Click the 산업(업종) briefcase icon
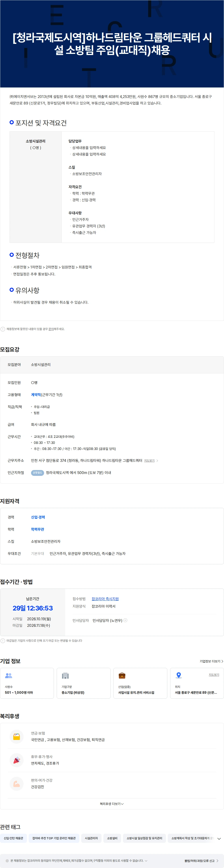Viewport: 224px width, 868px height. (122, 676)
